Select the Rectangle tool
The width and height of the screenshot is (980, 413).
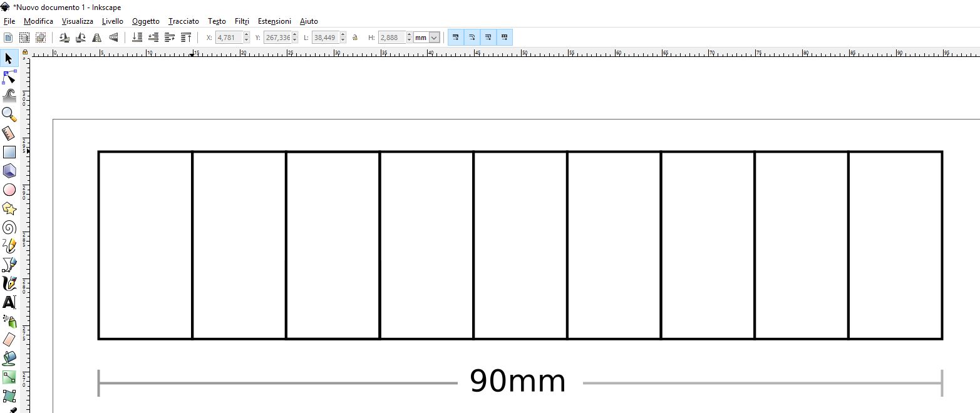[9, 152]
